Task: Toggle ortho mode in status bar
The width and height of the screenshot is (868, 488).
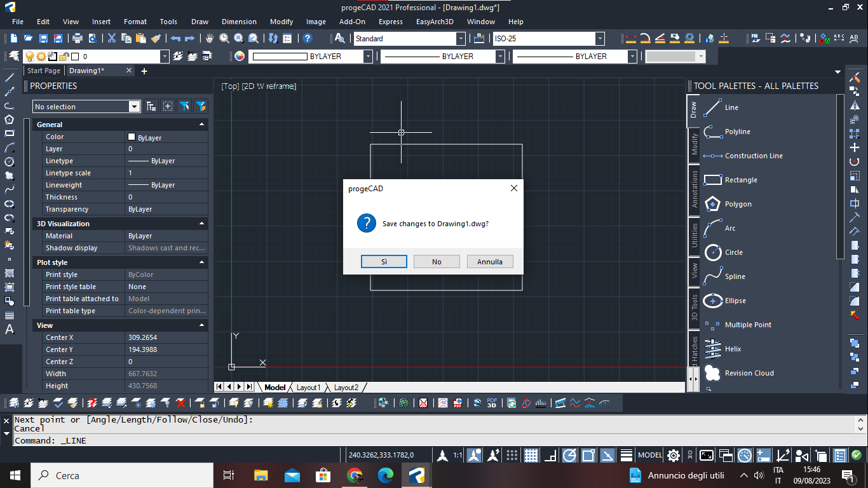Action: coord(551,455)
